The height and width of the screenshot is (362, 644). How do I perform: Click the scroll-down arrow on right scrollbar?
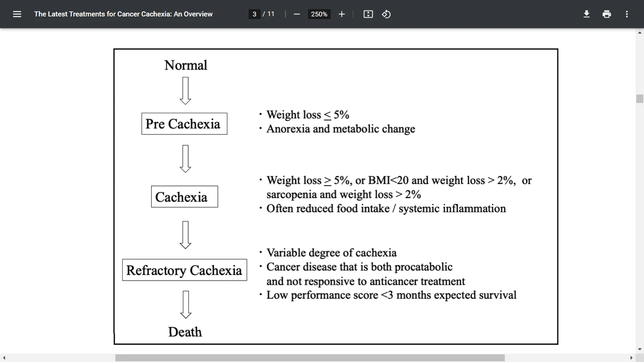(x=640, y=349)
